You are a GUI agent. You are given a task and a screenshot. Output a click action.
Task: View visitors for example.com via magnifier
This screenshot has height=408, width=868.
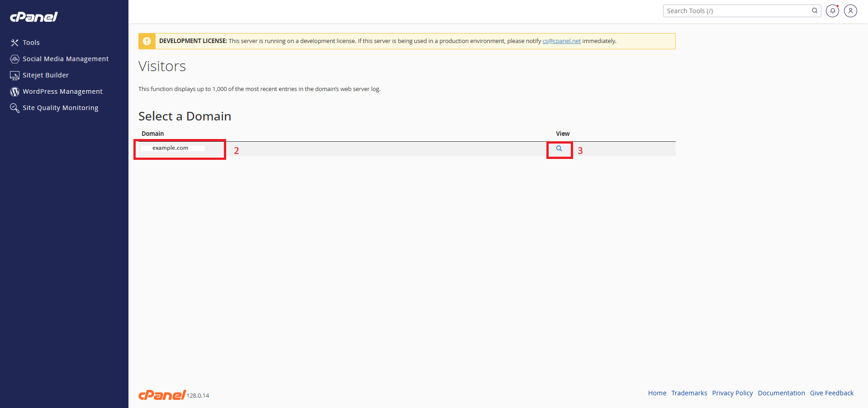[559, 149]
